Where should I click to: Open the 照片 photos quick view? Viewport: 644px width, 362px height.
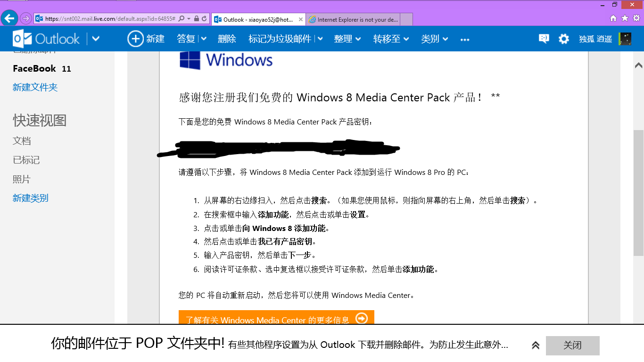[x=22, y=179]
